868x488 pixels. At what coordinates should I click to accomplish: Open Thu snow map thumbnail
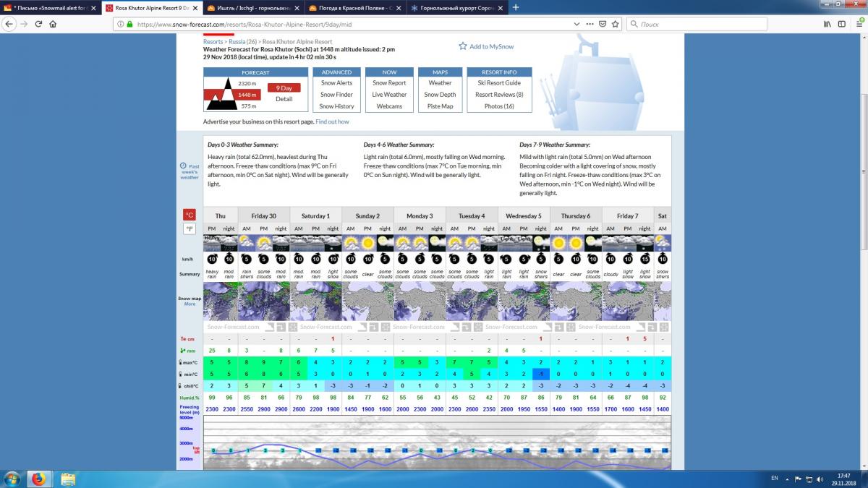click(x=220, y=301)
